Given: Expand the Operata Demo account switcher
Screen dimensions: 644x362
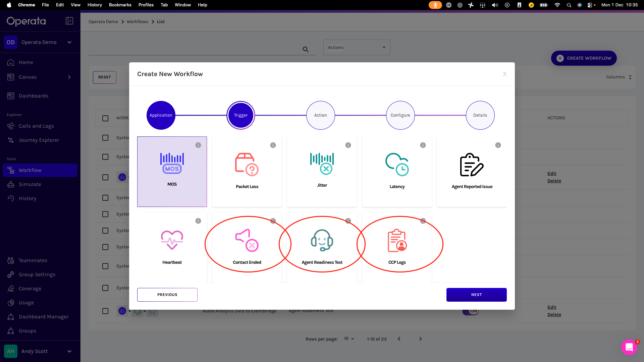Looking at the screenshot, I should tap(40, 42).
